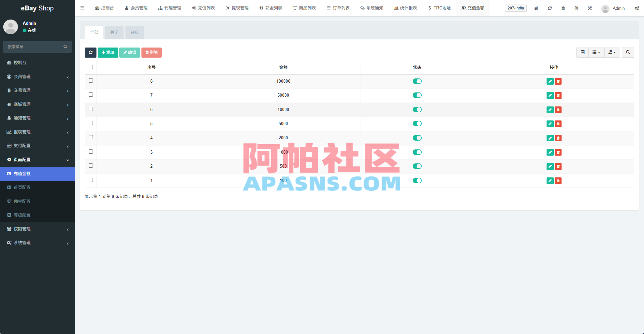Image resolution: width=644 pixels, height=334 pixels.
Task: Check the checkbox for row 4
Action: (x=91, y=137)
